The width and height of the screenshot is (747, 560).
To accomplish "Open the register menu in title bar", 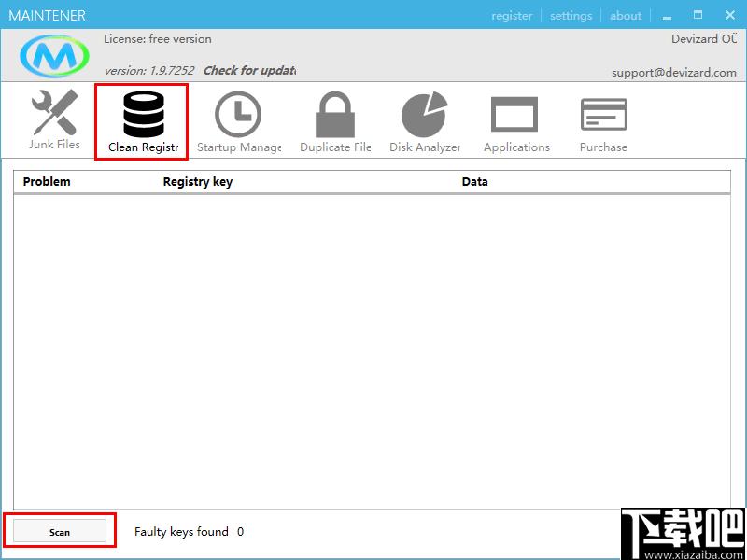I will [x=512, y=16].
